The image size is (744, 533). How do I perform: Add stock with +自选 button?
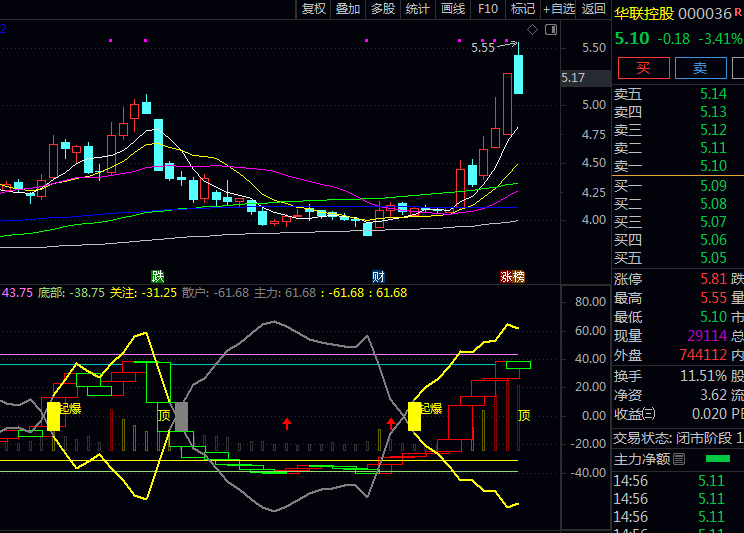click(x=559, y=9)
